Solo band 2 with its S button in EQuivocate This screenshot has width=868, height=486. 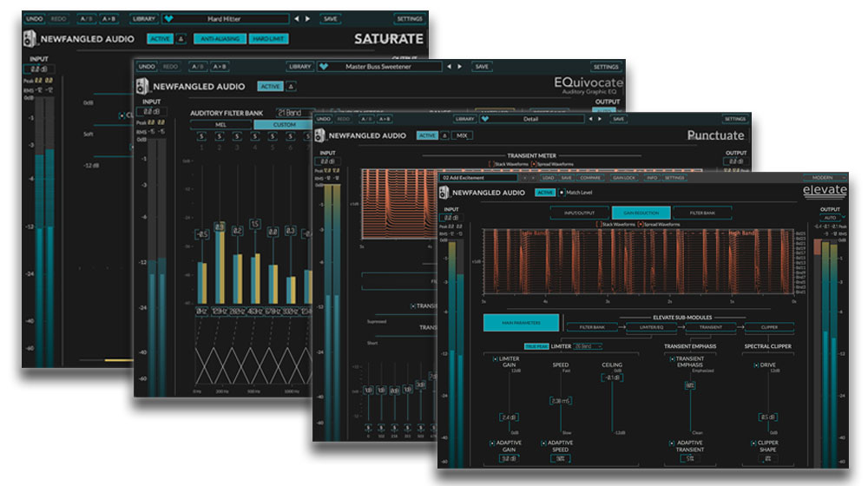pyautogui.click(x=220, y=136)
